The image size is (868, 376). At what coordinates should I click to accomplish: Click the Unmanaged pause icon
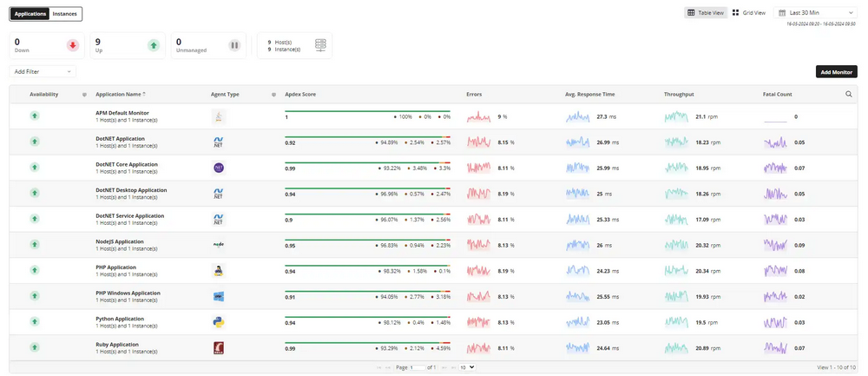coord(233,45)
